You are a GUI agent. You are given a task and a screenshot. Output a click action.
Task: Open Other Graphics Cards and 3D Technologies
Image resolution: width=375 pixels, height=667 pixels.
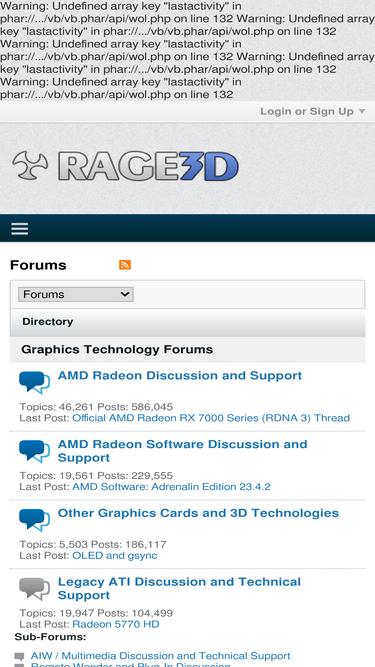point(198,513)
